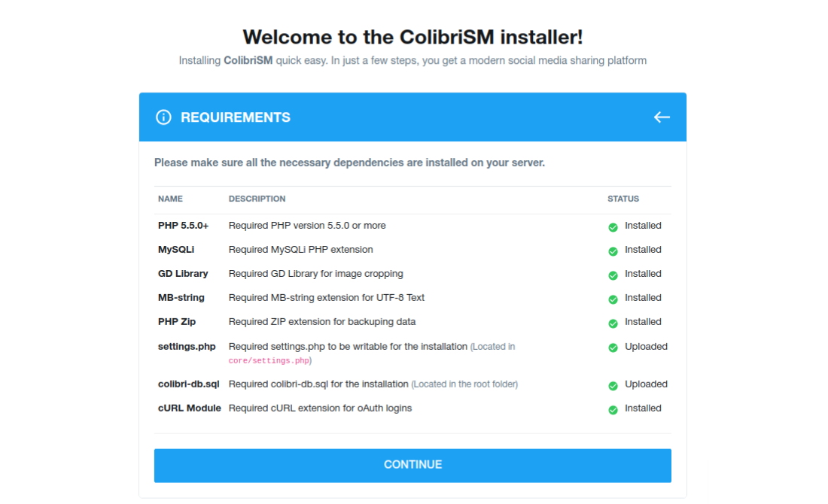The image size is (828, 504).
Task: Click green check icon for MySQLi row
Action: point(613,251)
